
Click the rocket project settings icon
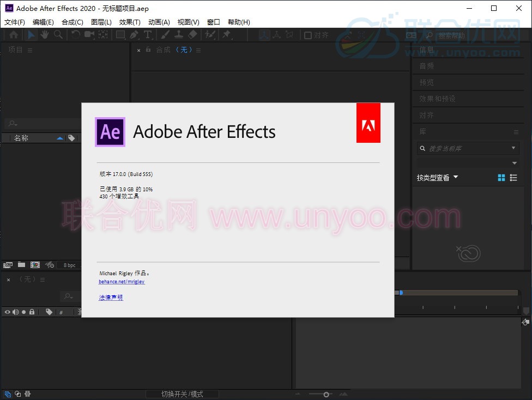click(50, 265)
